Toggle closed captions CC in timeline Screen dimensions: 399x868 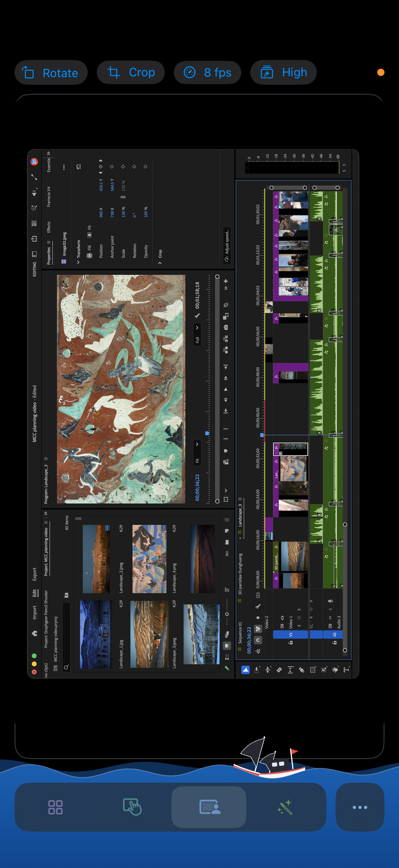point(258,595)
